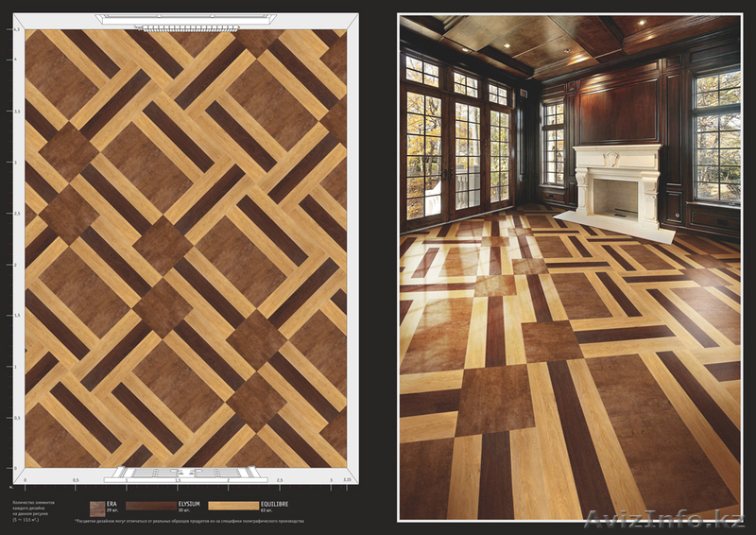
Task: Click the ERA wood color swatch
Action: 97,507
